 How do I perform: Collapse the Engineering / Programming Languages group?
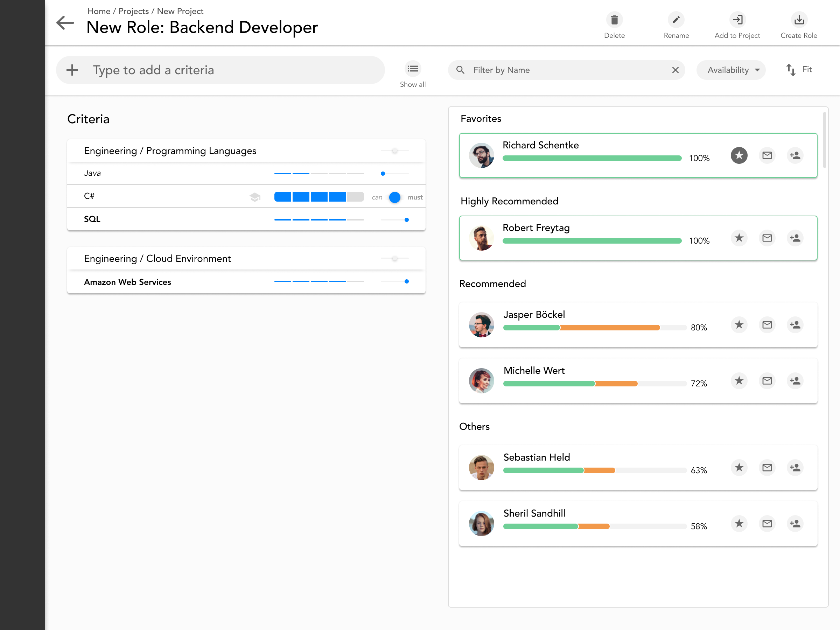pyautogui.click(x=170, y=151)
